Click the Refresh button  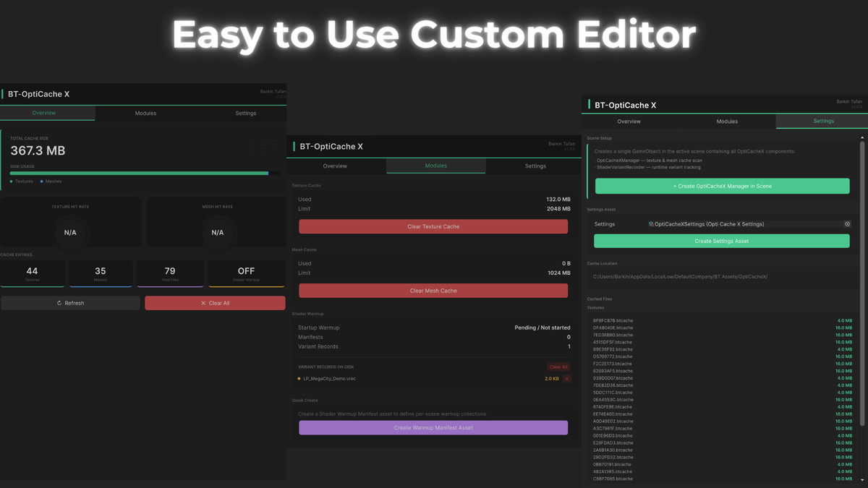(x=70, y=303)
